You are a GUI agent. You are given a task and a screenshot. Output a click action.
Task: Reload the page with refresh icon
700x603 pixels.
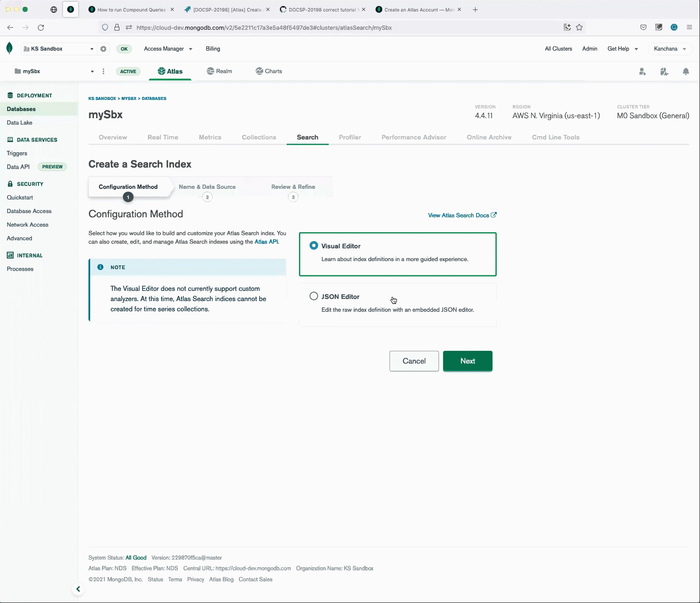click(x=41, y=27)
